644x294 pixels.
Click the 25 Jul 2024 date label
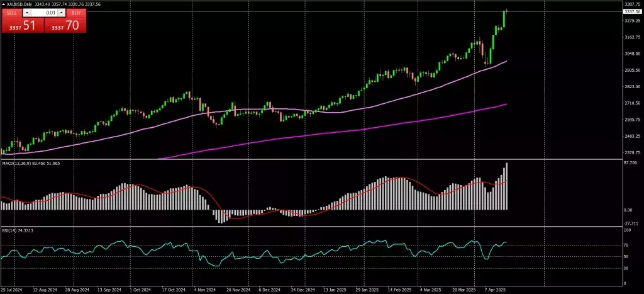(10, 290)
